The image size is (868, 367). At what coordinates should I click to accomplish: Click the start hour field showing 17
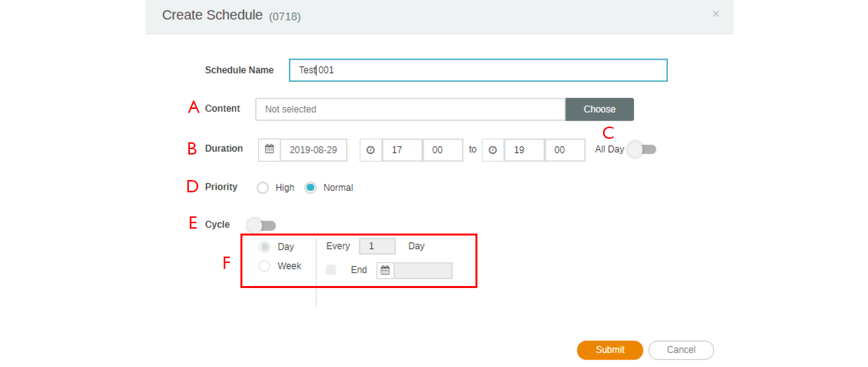coord(402,150)
